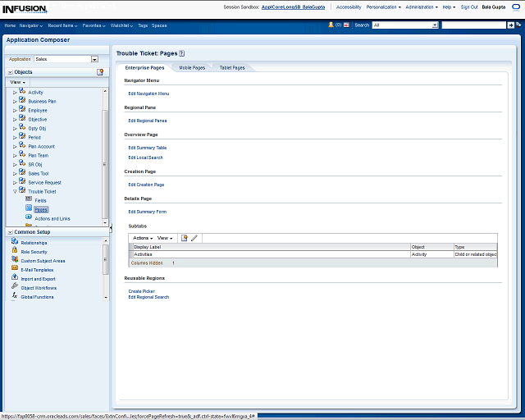Expand the Service Request object node
The image size is (525, 420).
click(x=15, y=182)
